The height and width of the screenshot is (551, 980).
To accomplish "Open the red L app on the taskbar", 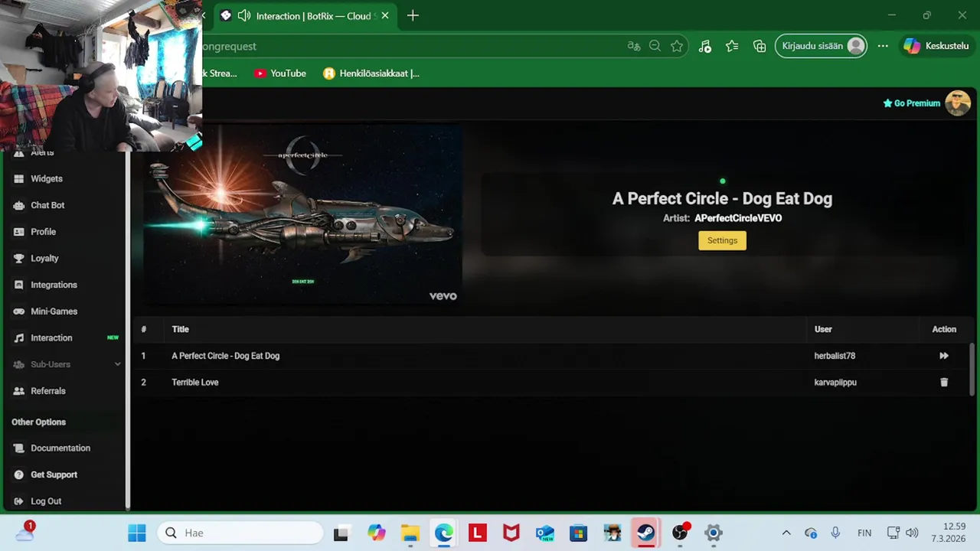I will tap(478, 533).
